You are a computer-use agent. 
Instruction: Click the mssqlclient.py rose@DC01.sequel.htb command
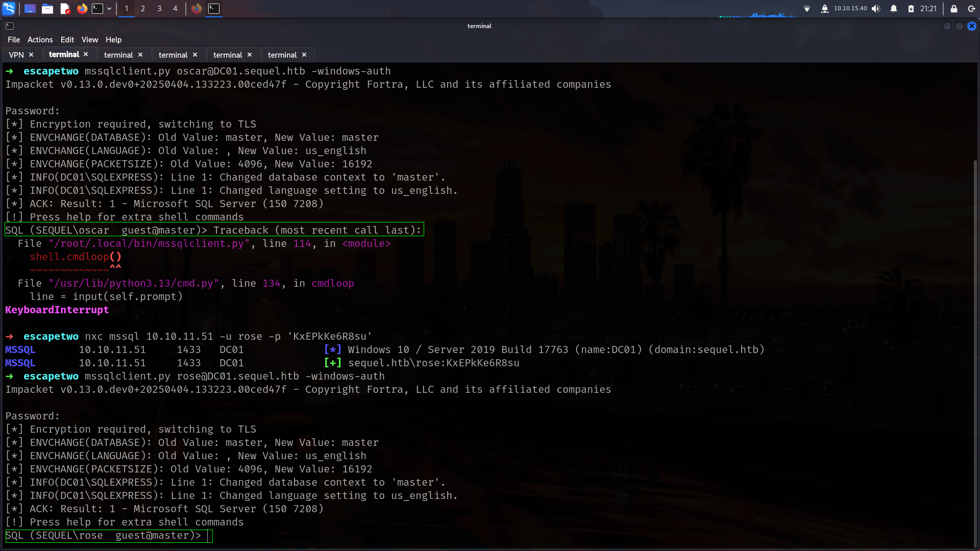click(235, 377)
